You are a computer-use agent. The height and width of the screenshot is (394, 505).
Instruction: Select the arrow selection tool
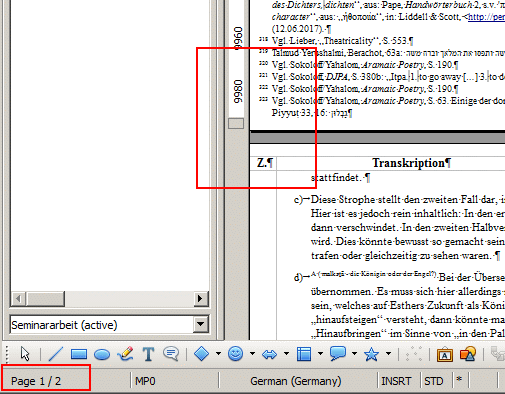pos(25,354)
